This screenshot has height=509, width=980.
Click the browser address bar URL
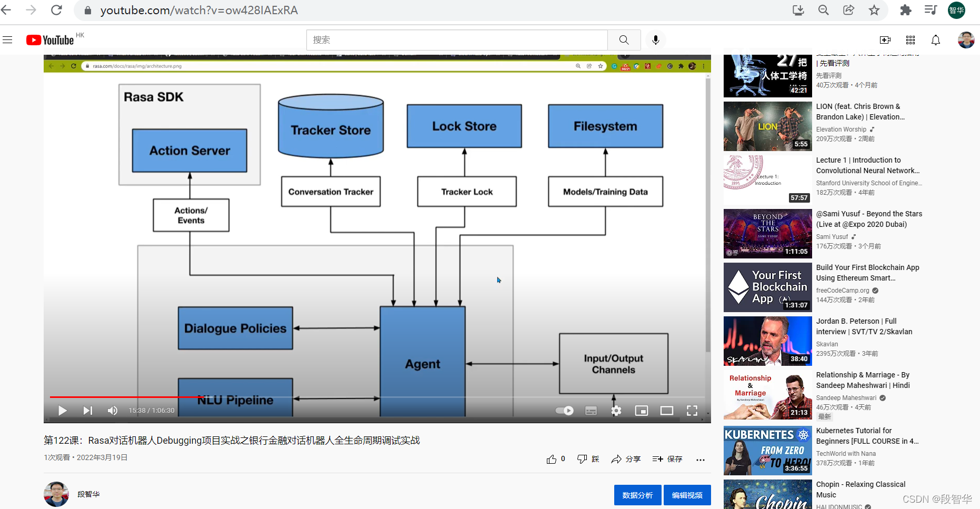coord(199,10)
